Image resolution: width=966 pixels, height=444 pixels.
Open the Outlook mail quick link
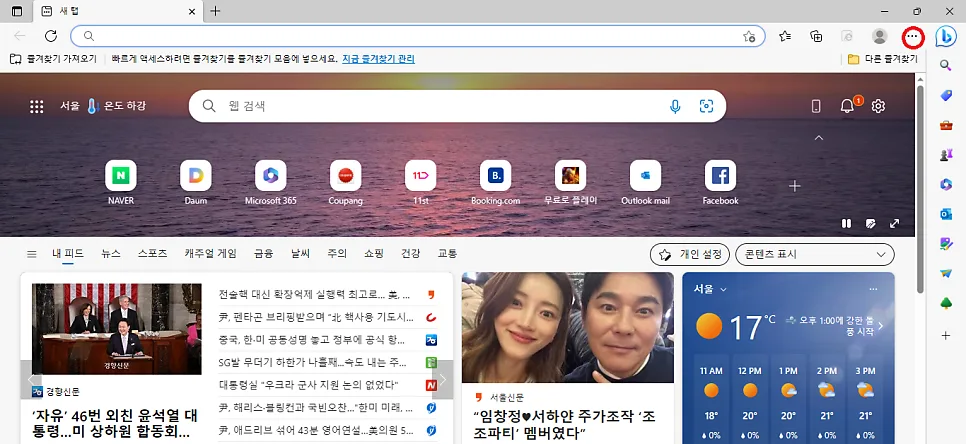(645, 182)
